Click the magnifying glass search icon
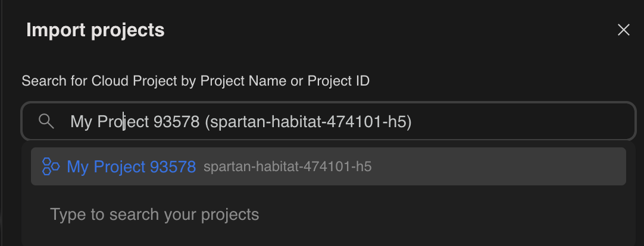Viewport: 644px width, 246px height. pos(46,122)
